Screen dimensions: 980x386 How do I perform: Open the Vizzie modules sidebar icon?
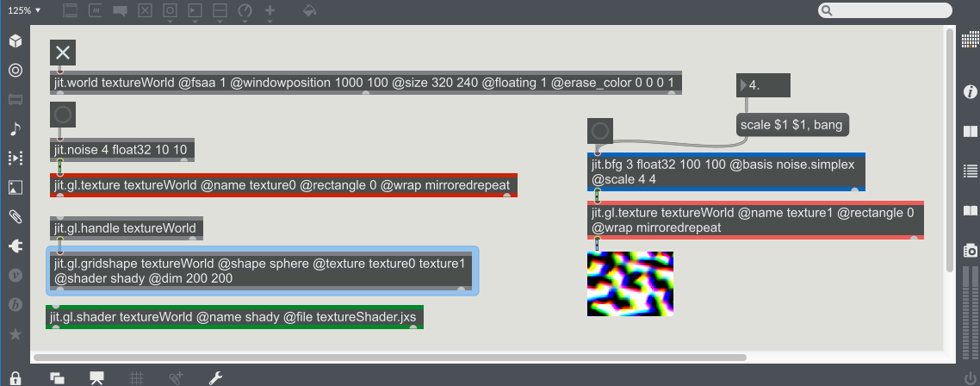pos(16,275)
